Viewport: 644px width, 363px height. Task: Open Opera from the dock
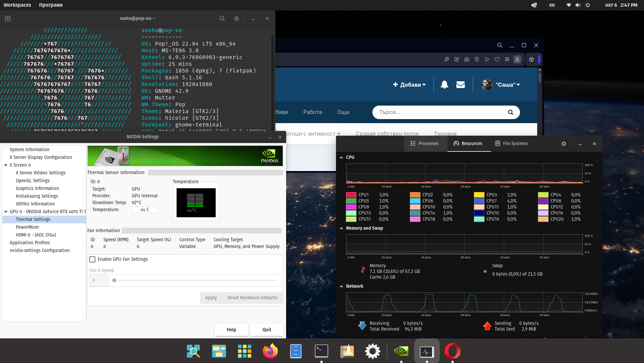tap(453, 351)
